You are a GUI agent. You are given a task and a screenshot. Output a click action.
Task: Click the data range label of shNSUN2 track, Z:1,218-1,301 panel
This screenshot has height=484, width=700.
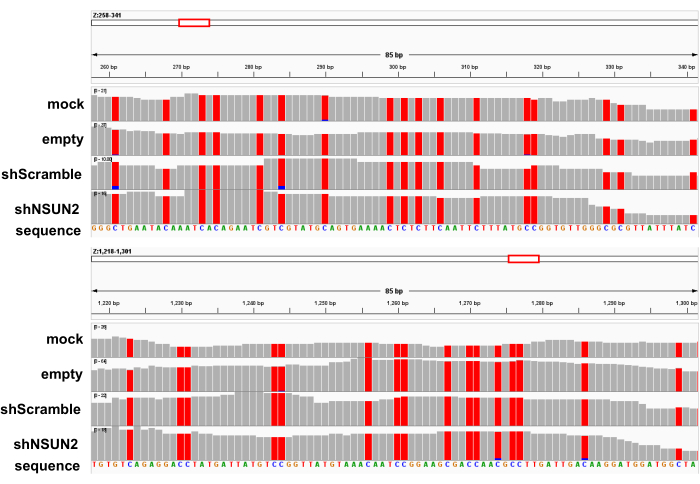(x=100, y=430)
